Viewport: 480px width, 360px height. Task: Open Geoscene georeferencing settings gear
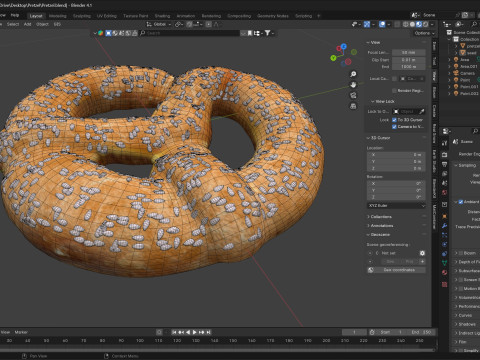tap(422, 253)
